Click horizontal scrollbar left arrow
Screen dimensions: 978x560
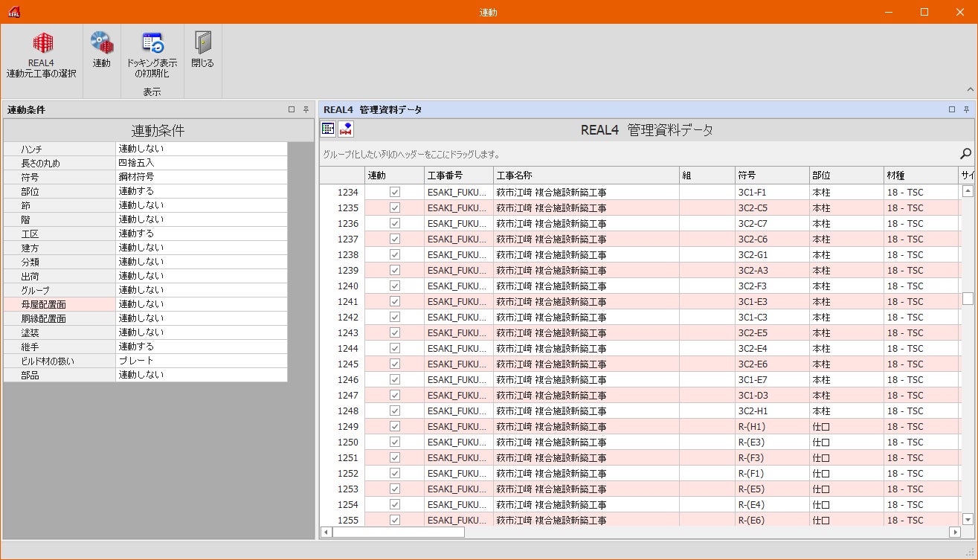[x=326, y=532]
